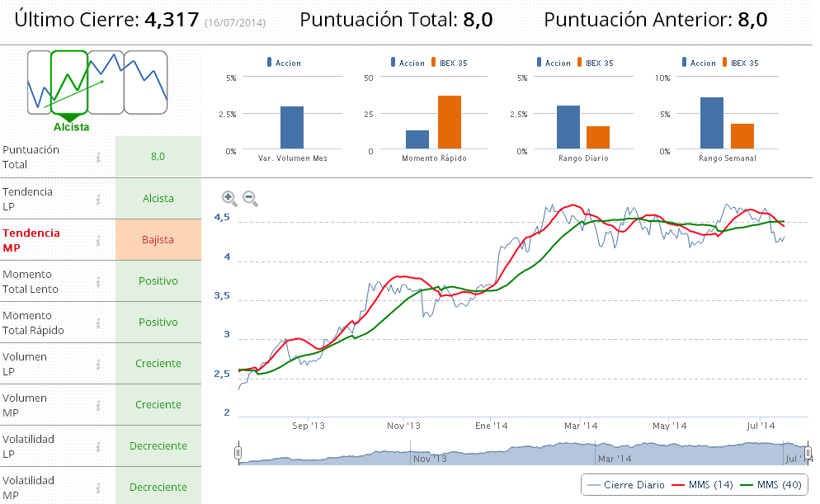820x504 pixels.
Task: Click the Ene '14 axis label
Action: click(491, 426)
